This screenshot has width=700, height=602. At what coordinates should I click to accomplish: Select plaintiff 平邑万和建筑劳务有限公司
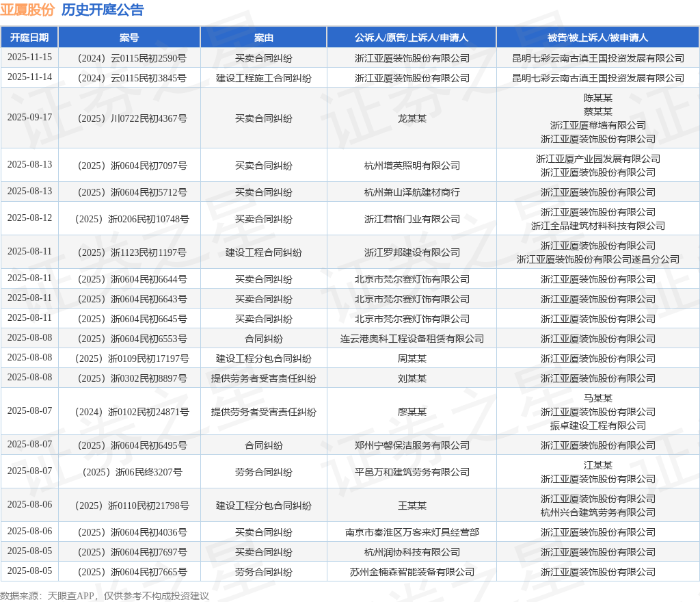pos(412,472)
